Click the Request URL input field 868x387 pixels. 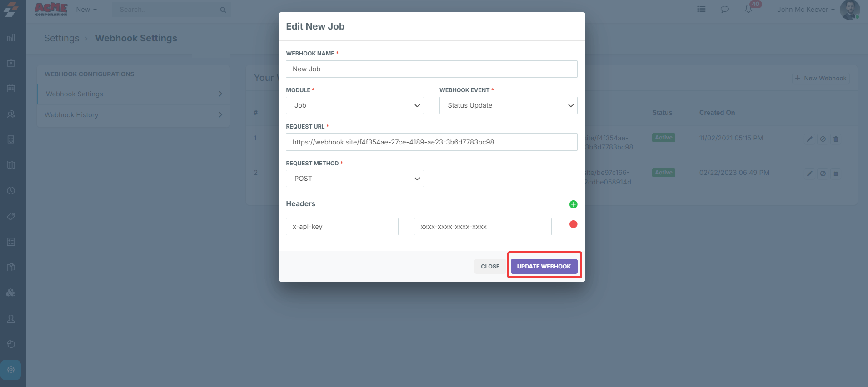click(431, 142)
